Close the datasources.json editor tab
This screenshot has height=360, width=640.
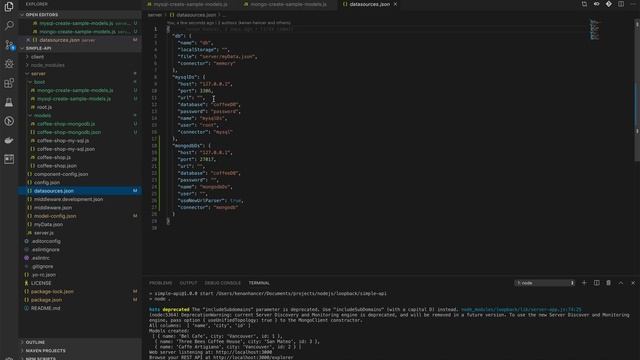click(x=395, y=4)
